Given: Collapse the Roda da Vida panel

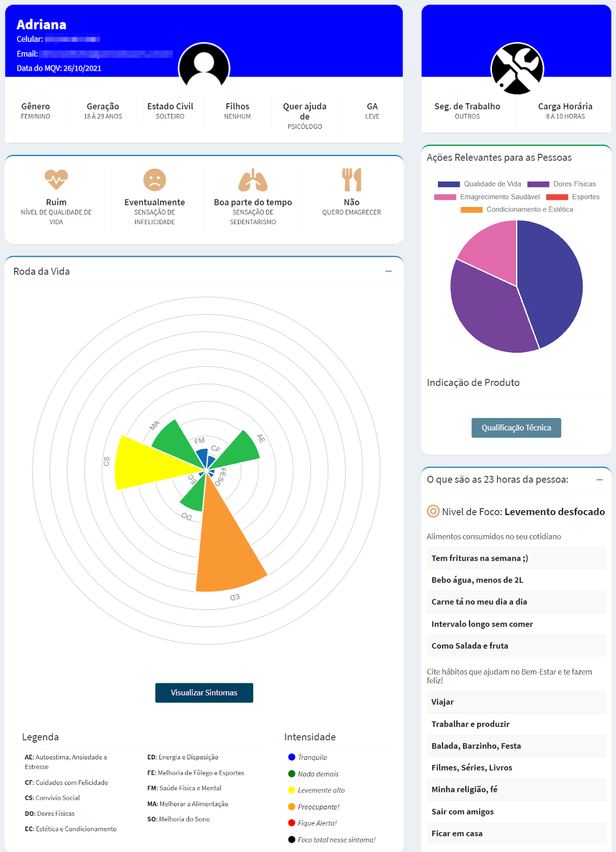Looking at the screenshot, I should pos(389,272).
